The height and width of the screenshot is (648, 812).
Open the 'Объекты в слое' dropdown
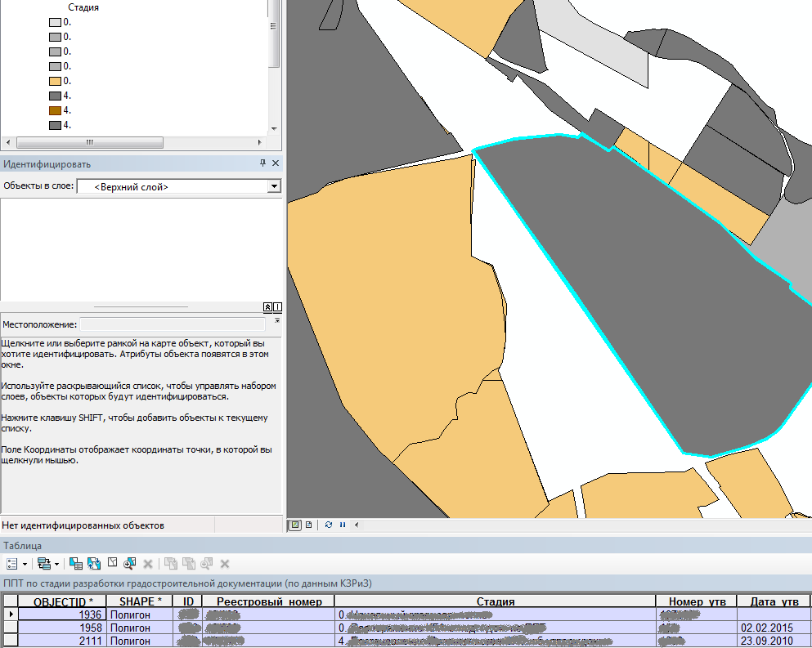[273, 187]
